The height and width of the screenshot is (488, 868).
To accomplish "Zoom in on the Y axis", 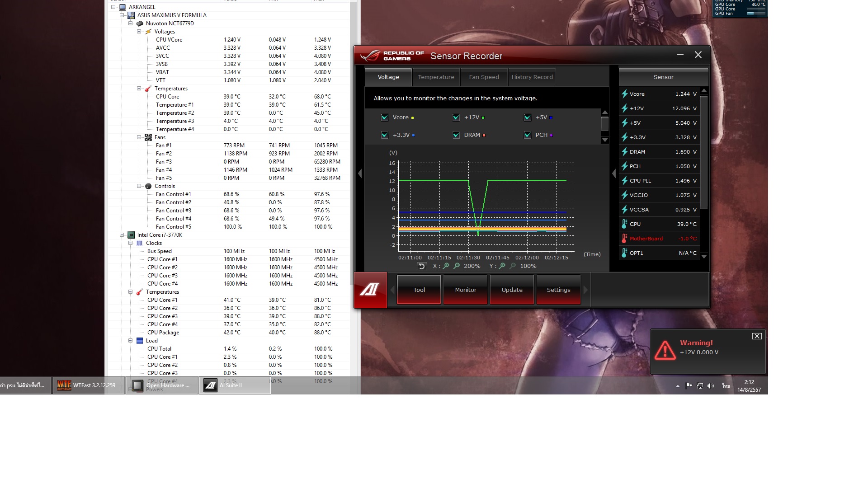I will 502,266.
